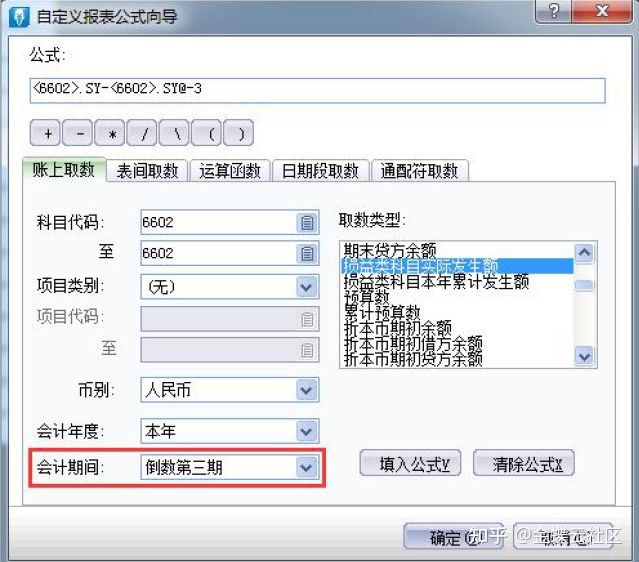The width and height of the screenshot is (639, 562).
Task: Switch to 表间取数 tab
Action: [147, 171]
